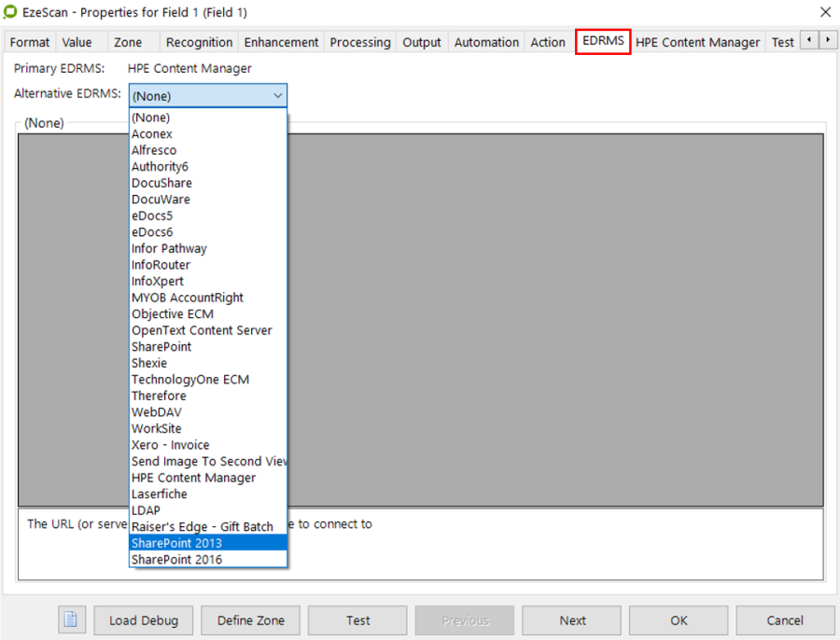Open the Automation tab
Screen dimensions: 840x640
[486, 42]
